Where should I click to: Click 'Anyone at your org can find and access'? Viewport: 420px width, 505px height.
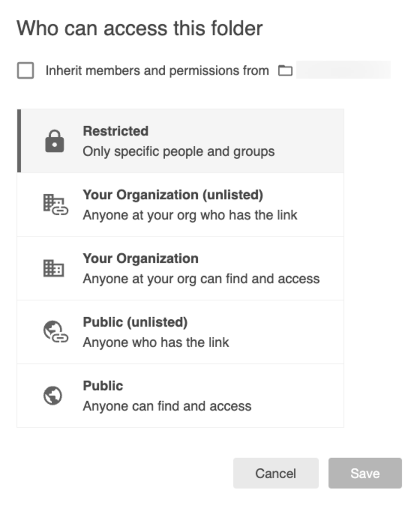(201, 279)
